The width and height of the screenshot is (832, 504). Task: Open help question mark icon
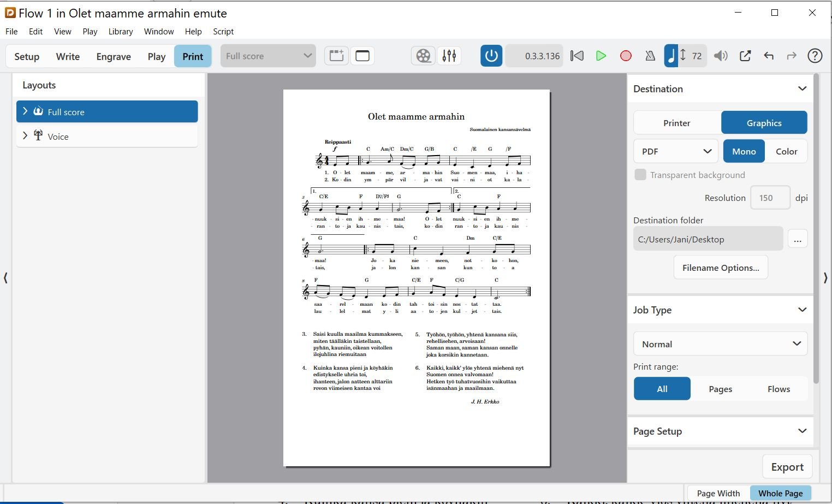pos(815,56)
